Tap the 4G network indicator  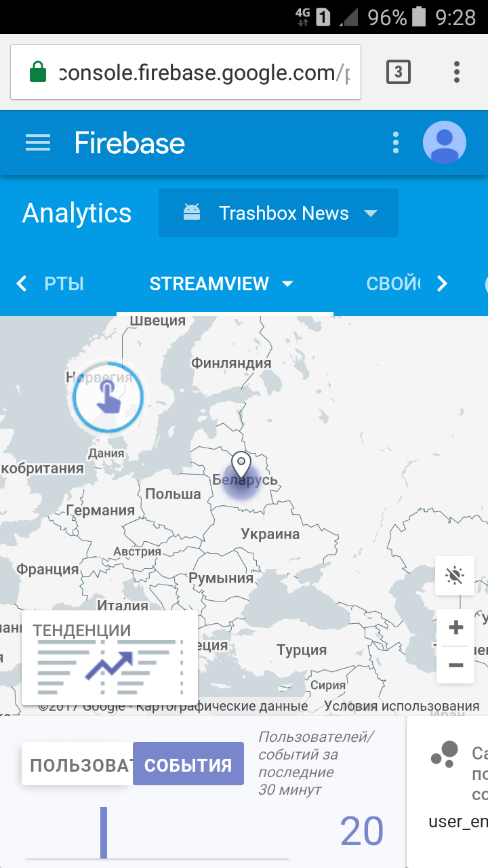pos(302,17)
